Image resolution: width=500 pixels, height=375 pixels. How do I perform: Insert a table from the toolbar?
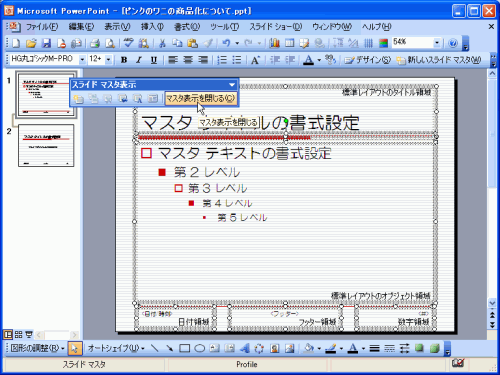[x=290, y=43]
